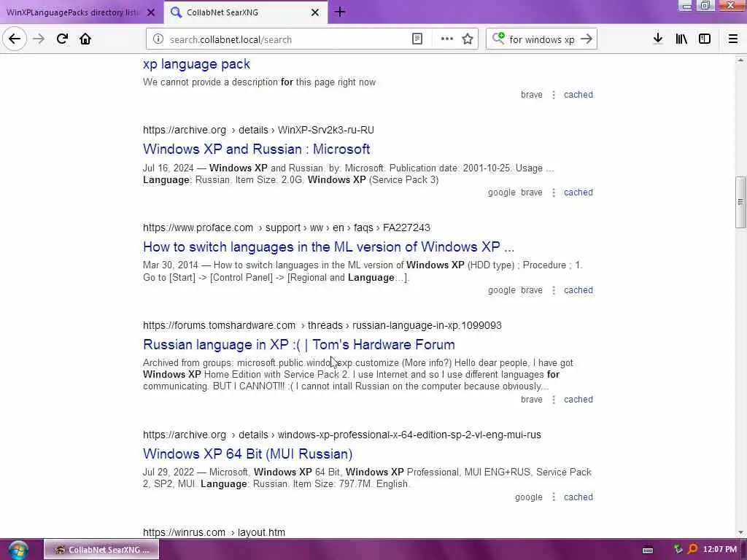Viewport: 747px width, 560px height.
Task: Click the archive.org windows-xp-professional-x-64 URL
Action: click(x=341, y=435)
